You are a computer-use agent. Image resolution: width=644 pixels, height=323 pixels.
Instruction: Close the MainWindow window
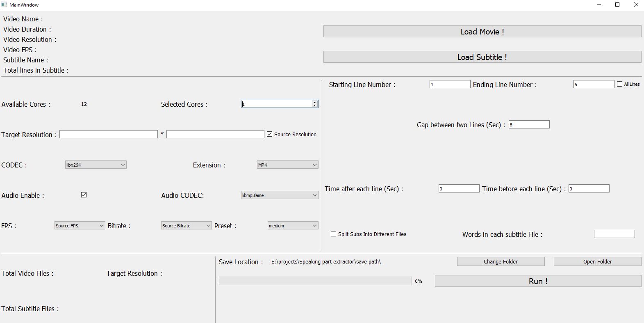(636, 5)
